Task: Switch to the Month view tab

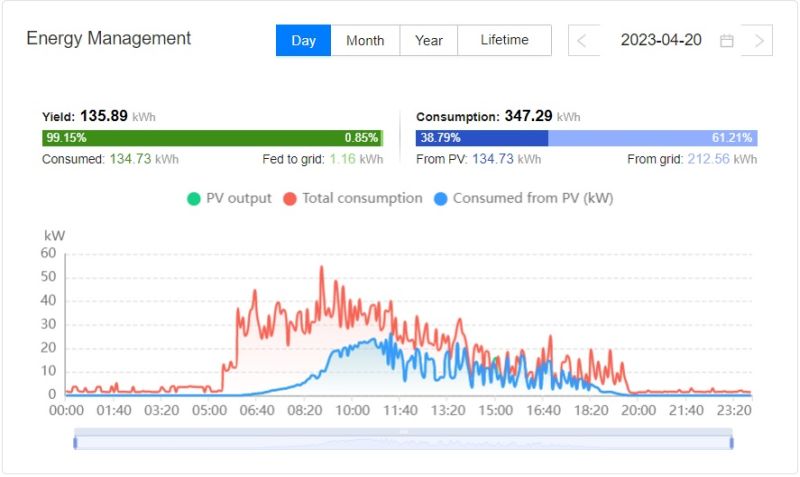Action: pyautogui.click(x=365, y=41)
